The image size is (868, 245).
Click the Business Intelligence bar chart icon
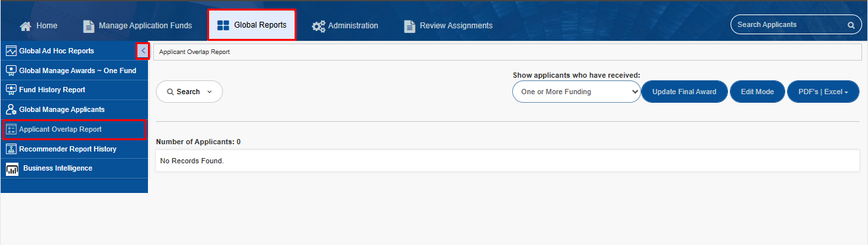12,169
